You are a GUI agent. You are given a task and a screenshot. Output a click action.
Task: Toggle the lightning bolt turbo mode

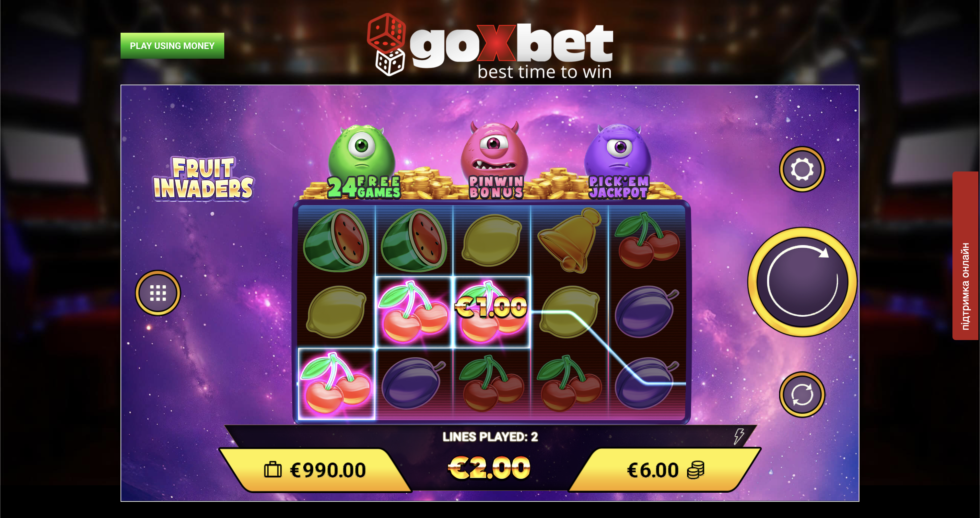tap(739, 436)
